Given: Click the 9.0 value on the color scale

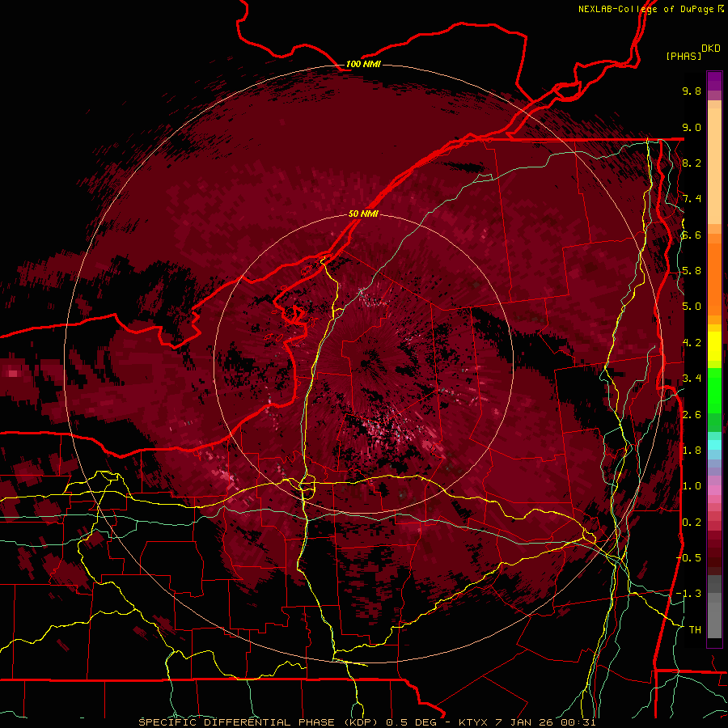Looking at the screenshot, I should click(692, 127).
